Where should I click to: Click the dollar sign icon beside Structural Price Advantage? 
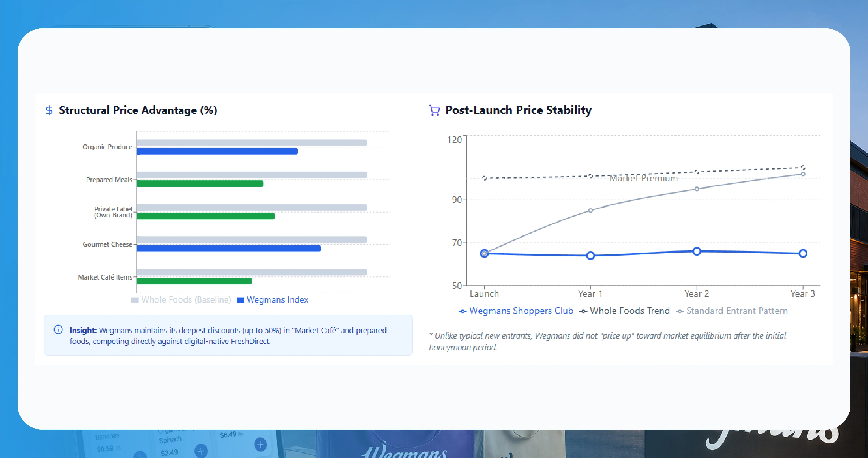tap(49, 110)
